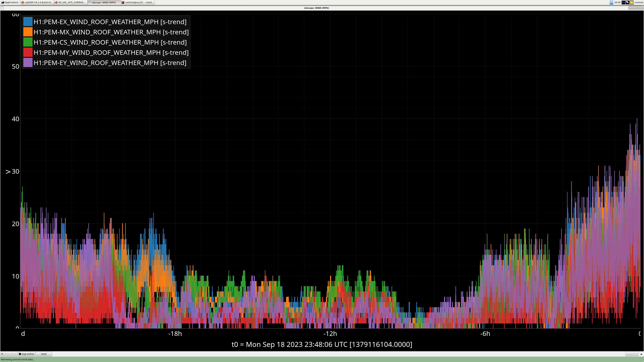The width and height of the screenshot is (644, 362).
Task: Click the 20 y-axis tick label
Action: (x=15, y=224)
